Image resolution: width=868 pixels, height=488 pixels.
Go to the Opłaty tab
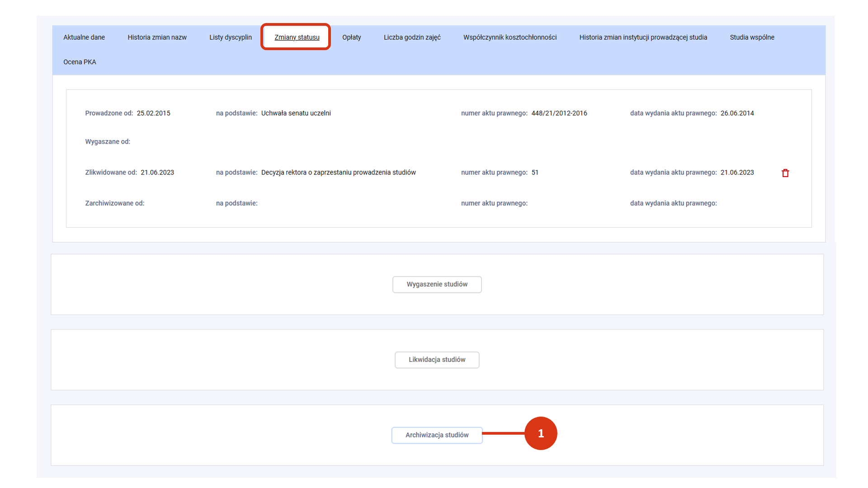[352, 38]
